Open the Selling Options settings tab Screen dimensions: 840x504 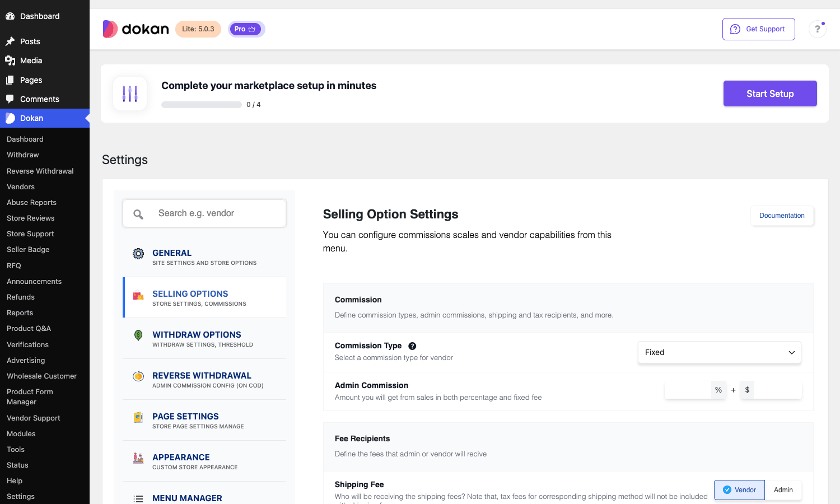(x=204, y=298)
